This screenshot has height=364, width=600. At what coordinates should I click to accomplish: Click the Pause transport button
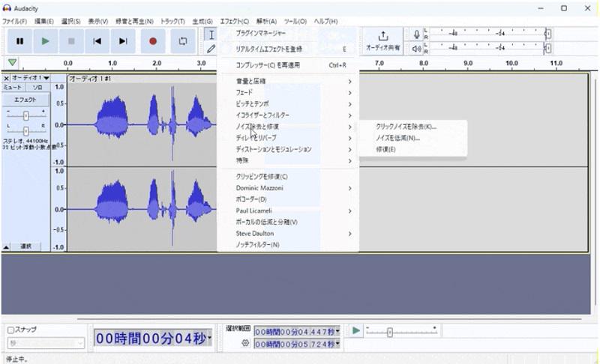20,41
